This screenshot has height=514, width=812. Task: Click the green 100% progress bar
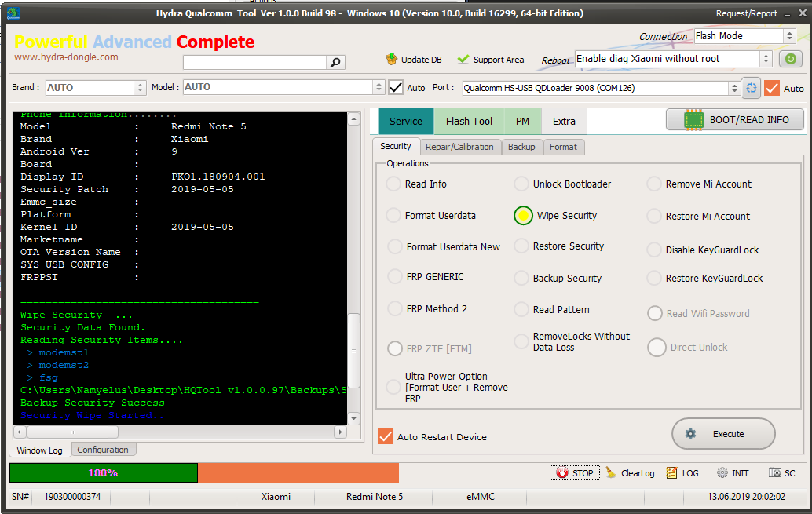[x=104, y=472]
